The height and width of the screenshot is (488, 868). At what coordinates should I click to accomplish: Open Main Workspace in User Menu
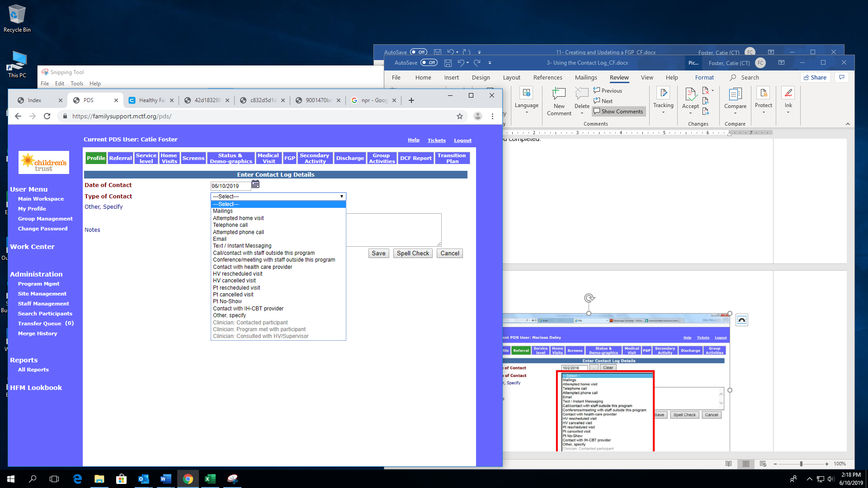click(41, 199)
